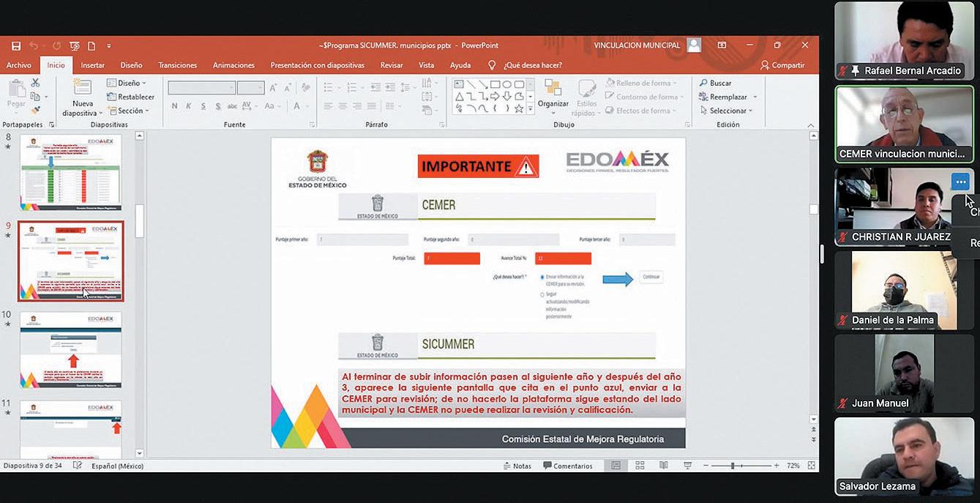Select slide 10 thumbnail
The width and height of the screenshot is (980, 503).
click(x=71, y=350)
